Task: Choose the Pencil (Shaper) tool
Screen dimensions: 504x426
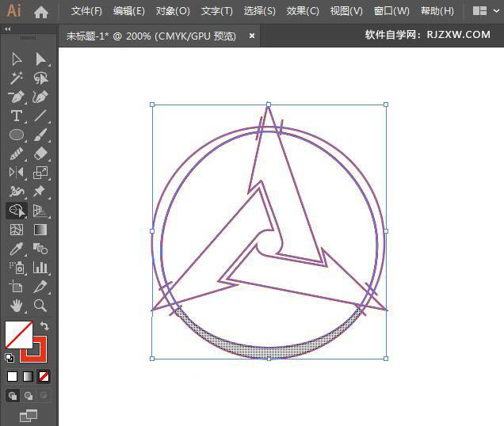Action: tap(17, 154)
